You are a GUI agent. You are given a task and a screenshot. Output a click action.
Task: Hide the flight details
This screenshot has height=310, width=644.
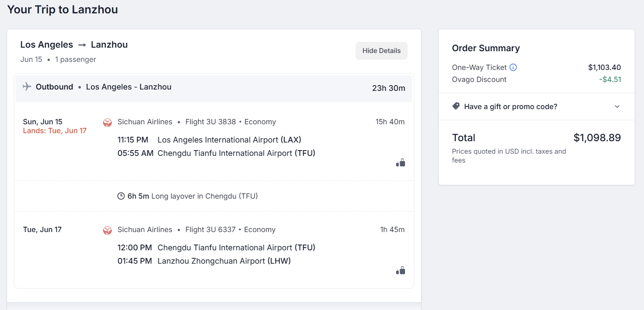tap(381, 51)
